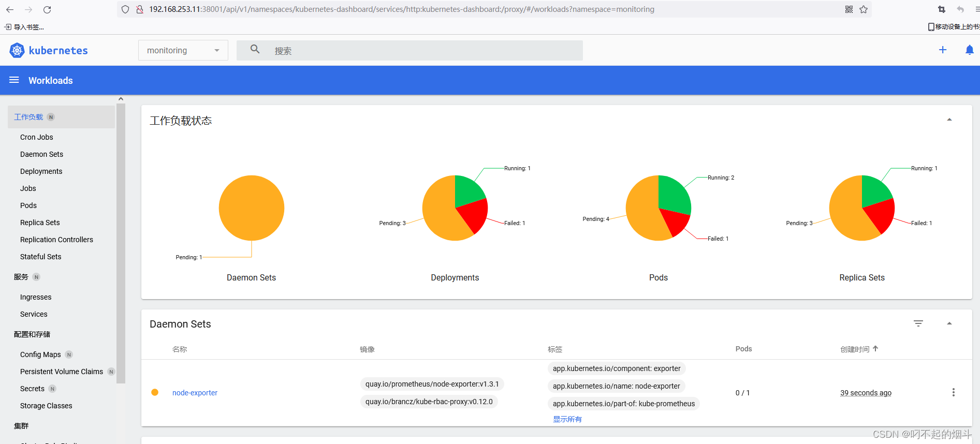Click node-exporter pending status dot
This screenshot has width=980, height=444.
155,392
